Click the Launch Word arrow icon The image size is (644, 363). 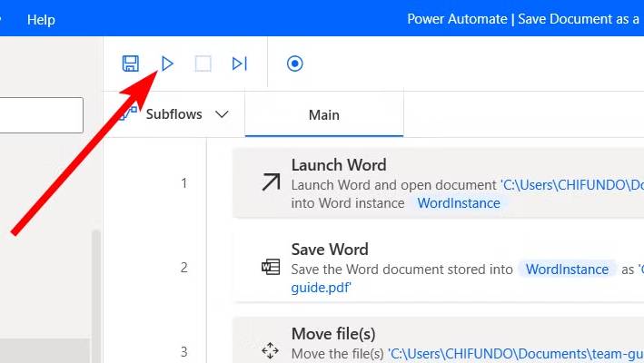[271, 182]
